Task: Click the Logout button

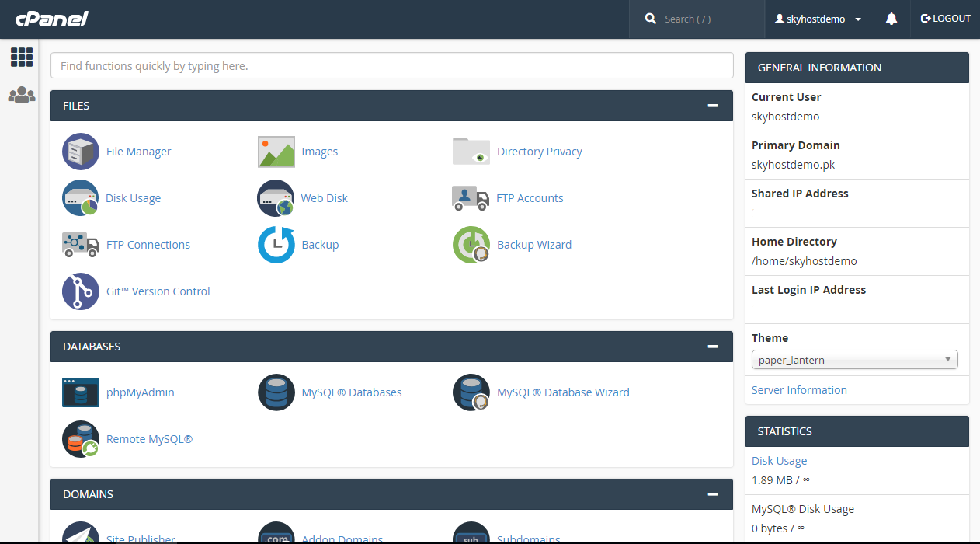Action: pos(946,19)
